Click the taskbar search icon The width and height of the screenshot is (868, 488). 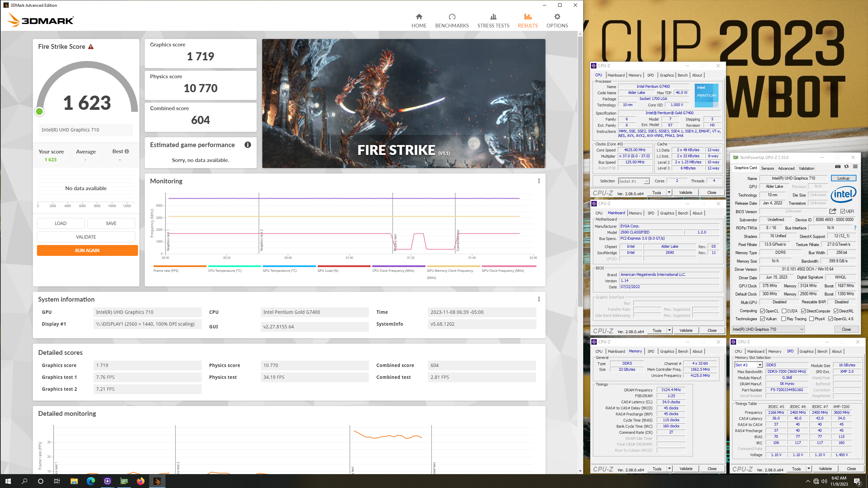tap(24, 481)
